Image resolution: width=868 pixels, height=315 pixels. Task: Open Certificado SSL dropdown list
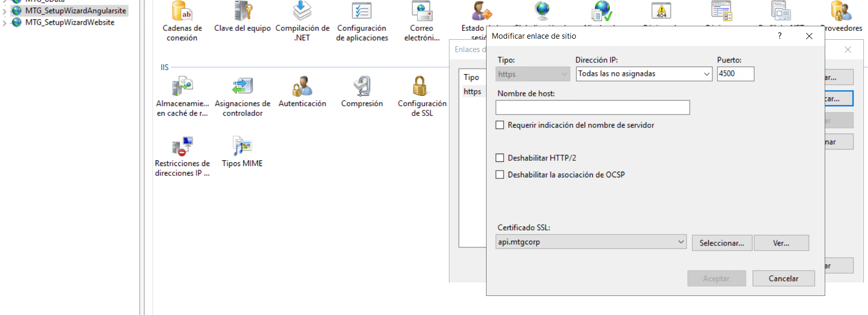point(680,242)
